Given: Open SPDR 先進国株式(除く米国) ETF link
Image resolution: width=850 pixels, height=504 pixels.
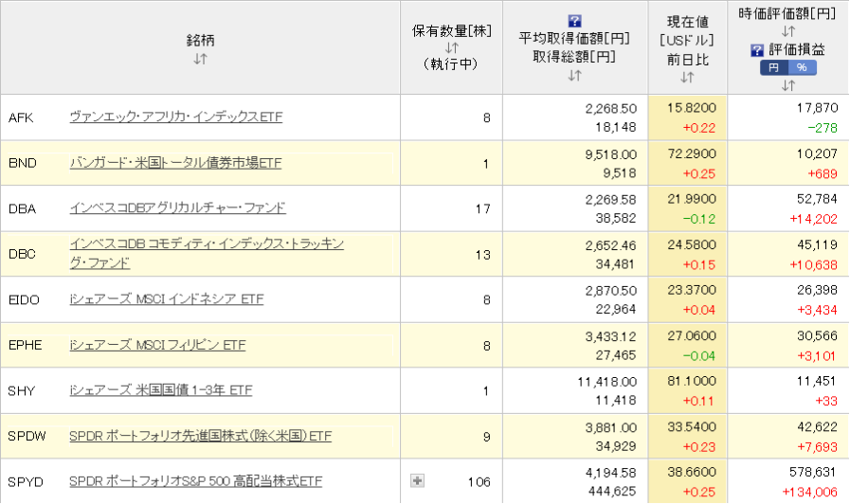Looking at the screenshot, I should [200, 436].
